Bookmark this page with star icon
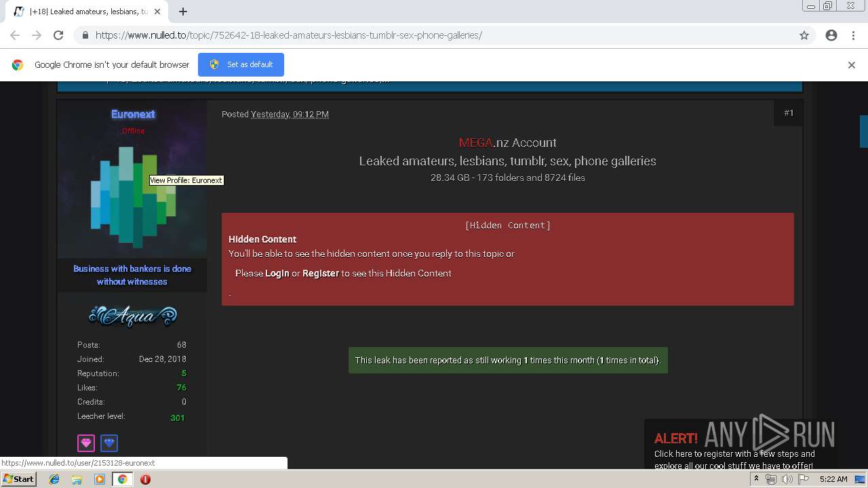Image resolution: width=868 pixels, height=488 pixels. tap(804, 35)
